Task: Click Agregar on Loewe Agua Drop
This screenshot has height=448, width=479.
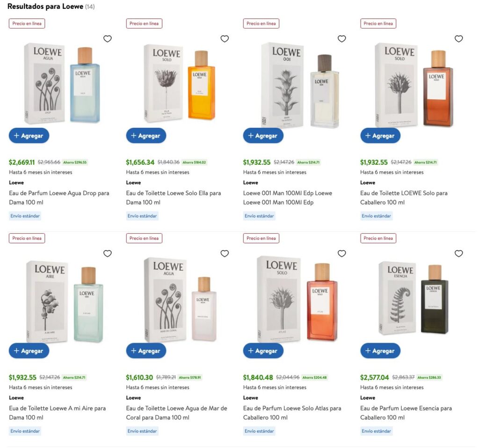Action: 29,135
